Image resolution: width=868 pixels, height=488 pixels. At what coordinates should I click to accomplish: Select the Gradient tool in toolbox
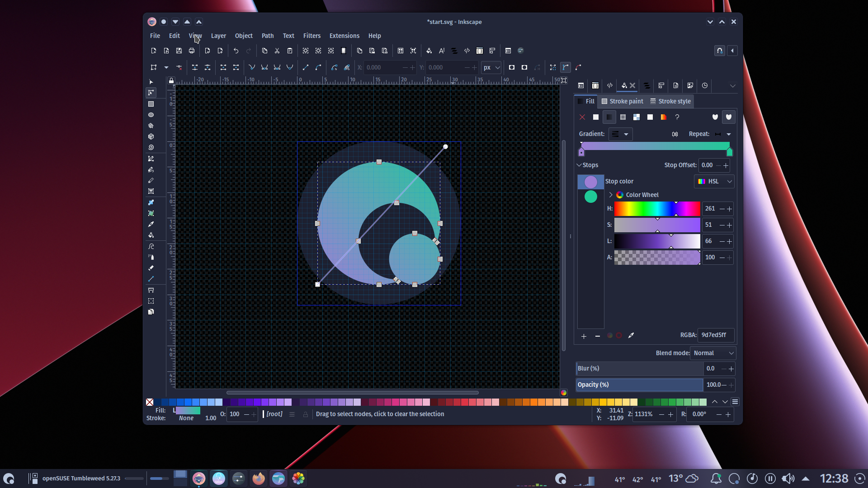pos(151,202)
